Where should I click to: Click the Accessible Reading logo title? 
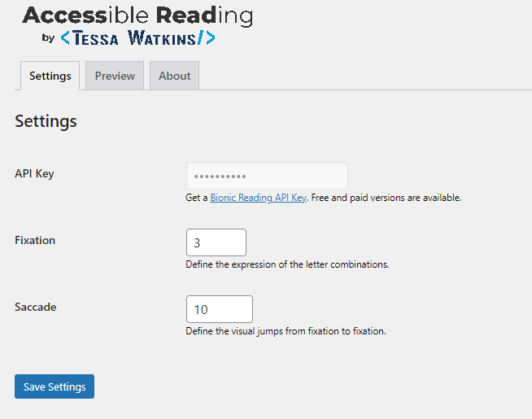pos(137,16)
